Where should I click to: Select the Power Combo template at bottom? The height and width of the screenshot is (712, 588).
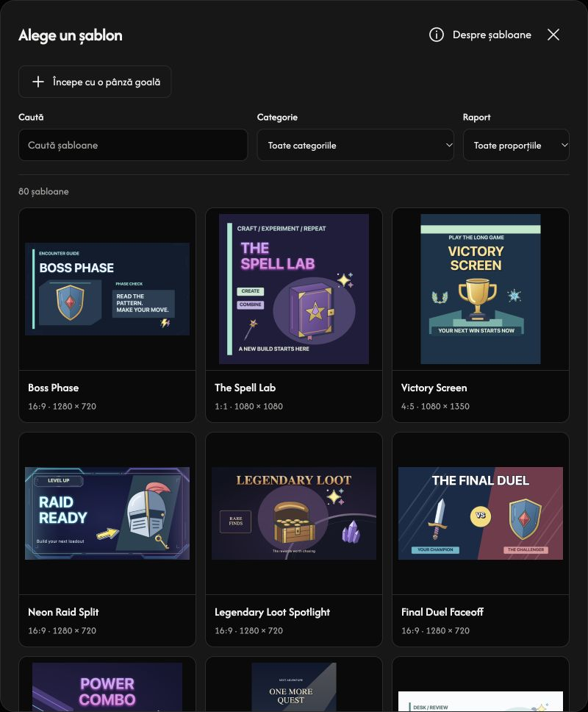(x=107, y=687)
